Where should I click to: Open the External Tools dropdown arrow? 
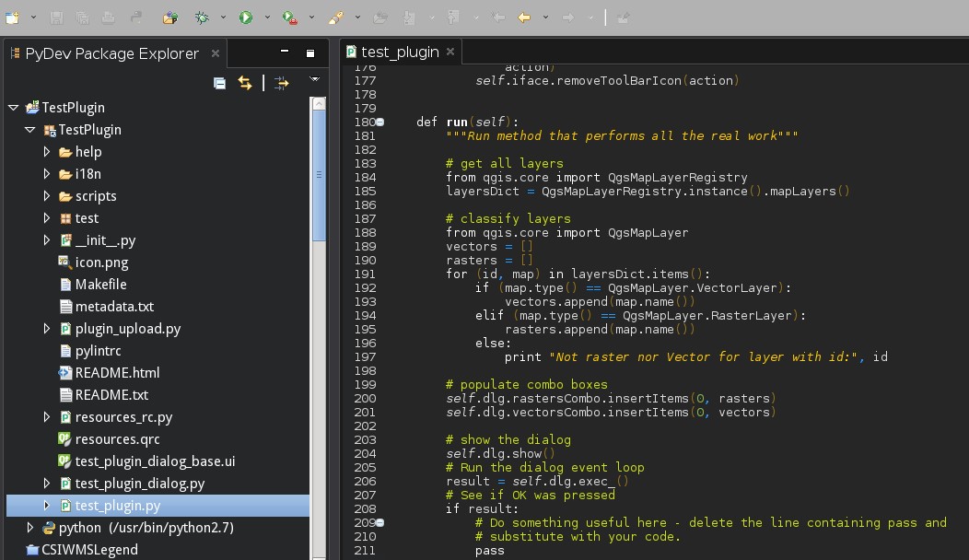pos(311,17)
